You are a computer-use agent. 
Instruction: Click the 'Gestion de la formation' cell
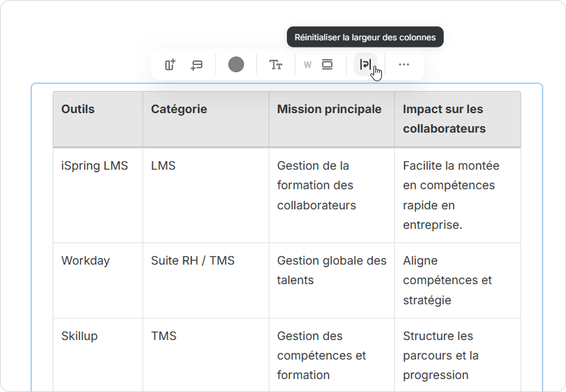tap(316, 185)
